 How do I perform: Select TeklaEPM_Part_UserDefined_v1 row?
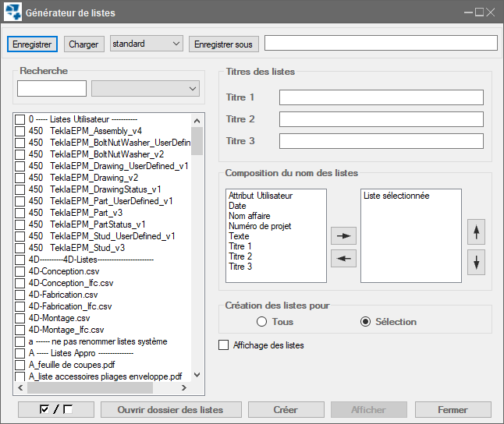[102, 201]
